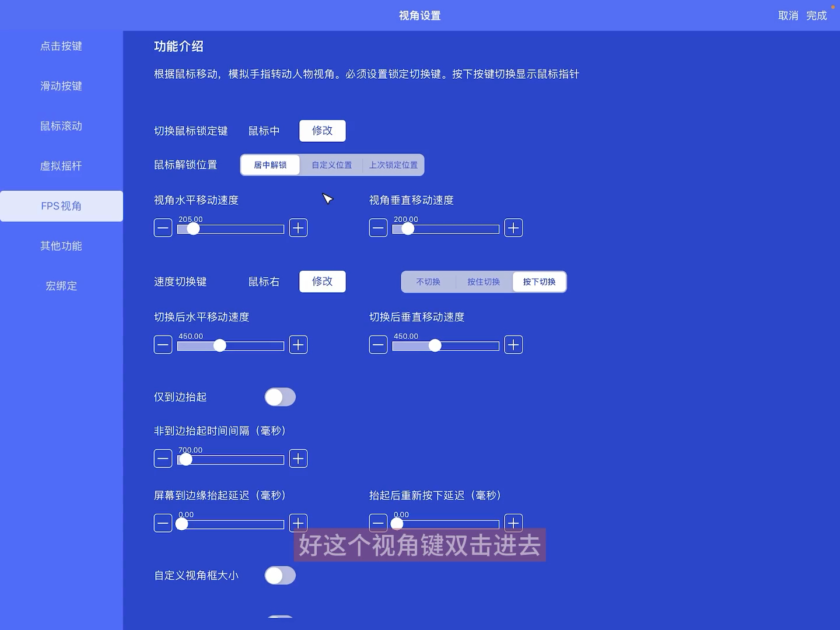Viewport: 840px width, 630px height.
Task: Choose 按下切换 speed switch mode
Action: (x=539, y=282)
